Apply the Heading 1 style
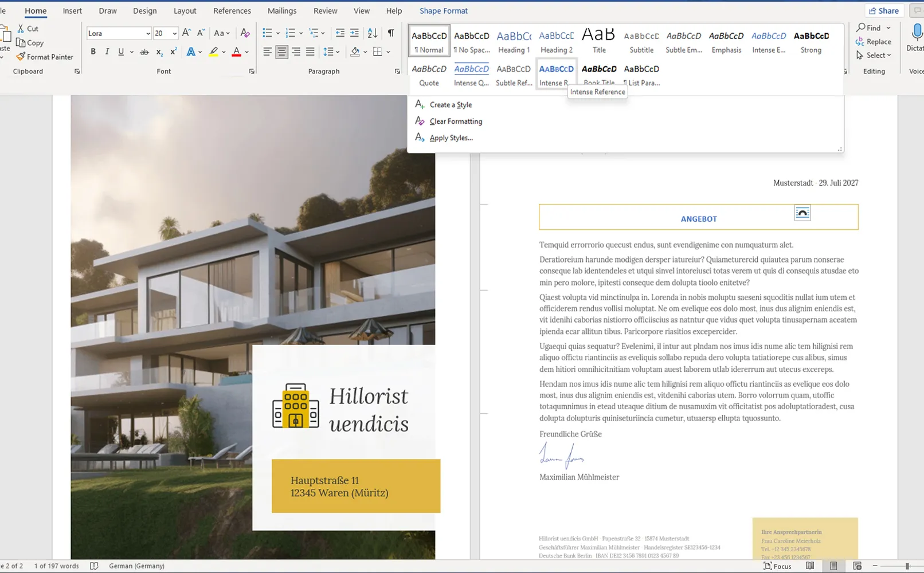This screenshot has height=573, width=924. (x=514, y=41)
